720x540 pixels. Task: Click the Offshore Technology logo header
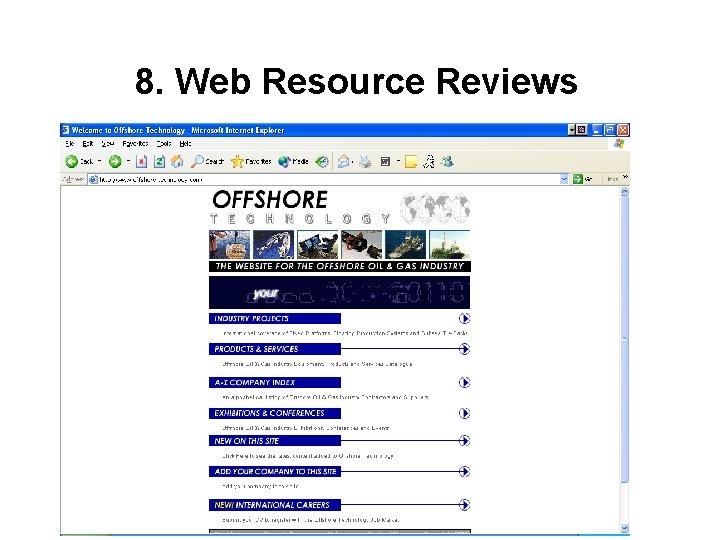(301, 207)
